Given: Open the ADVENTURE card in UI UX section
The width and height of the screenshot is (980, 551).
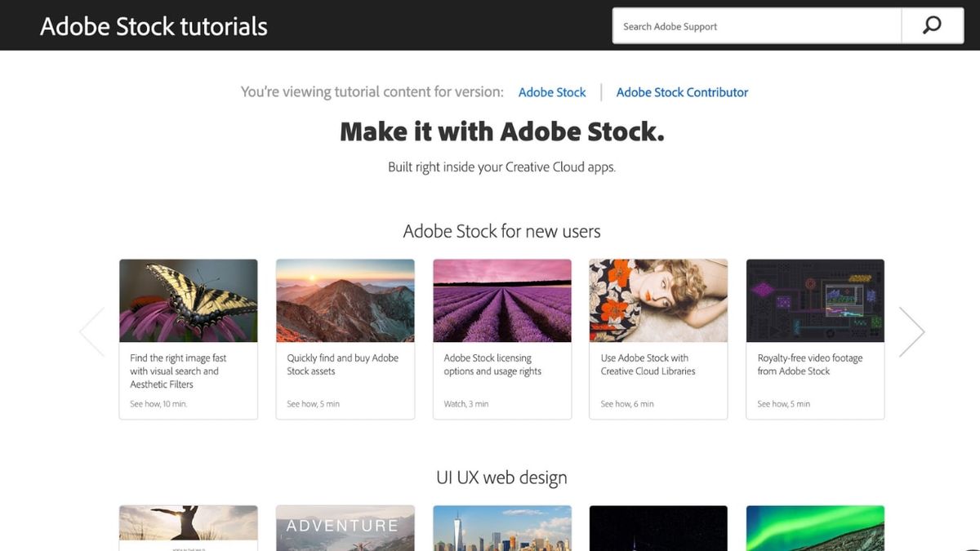Looking at the screenshot, I should (x=345, y=527).
